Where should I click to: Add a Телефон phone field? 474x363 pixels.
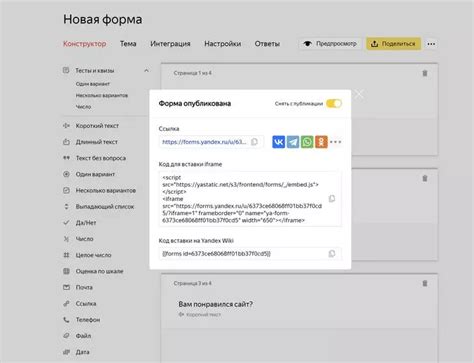pos(81,320)
